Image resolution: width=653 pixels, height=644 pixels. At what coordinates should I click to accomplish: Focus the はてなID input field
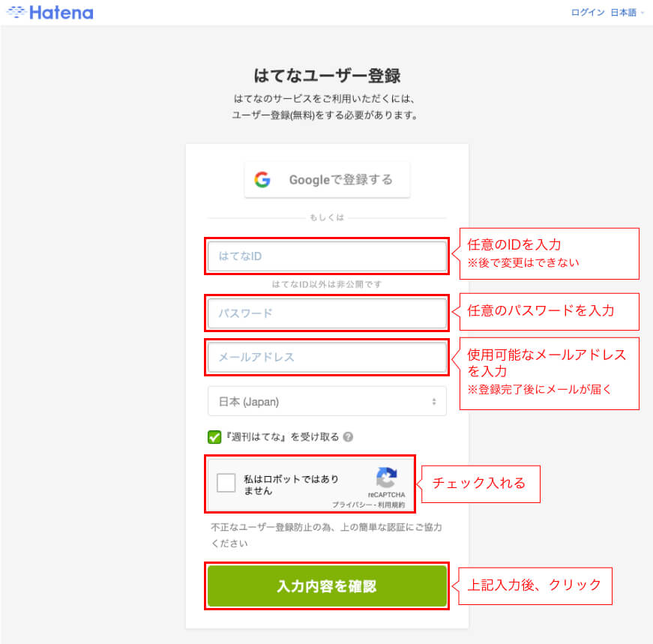tap(327, 256)
